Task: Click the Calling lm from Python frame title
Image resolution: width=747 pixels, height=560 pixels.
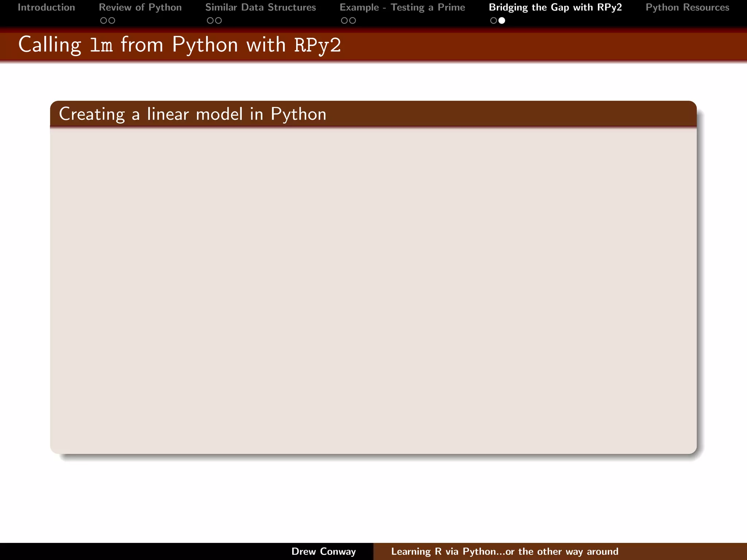Action: pos(179,45)
